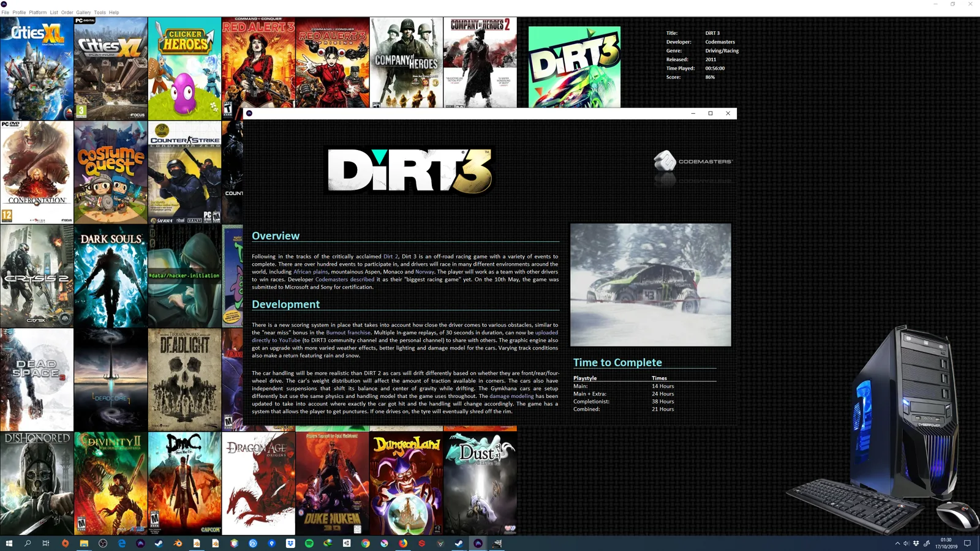Click the Dropbox system tray icon
The width and height of the screenshot is (980, 551).
[x=916, y=543]
